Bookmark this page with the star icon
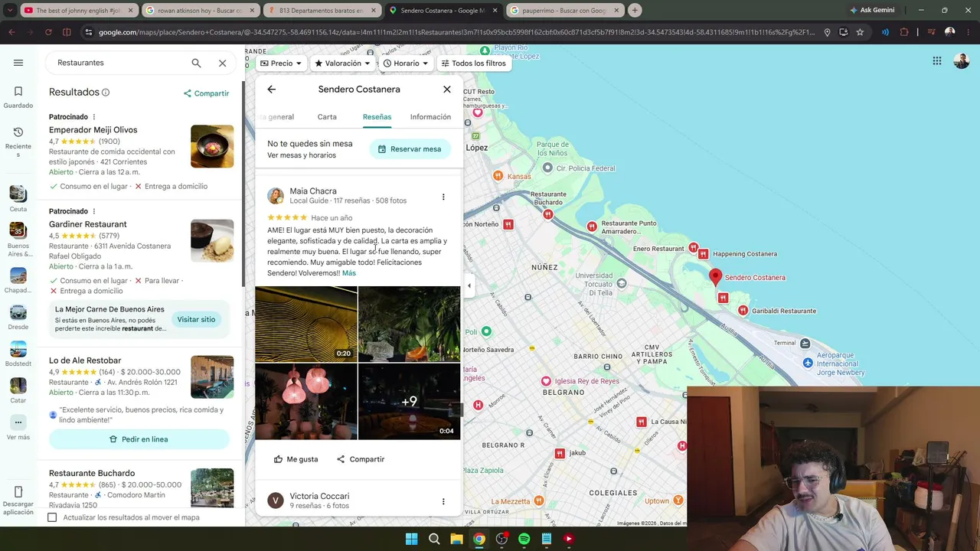This screenshot has height=551, width=980. [x=860, y=32]
